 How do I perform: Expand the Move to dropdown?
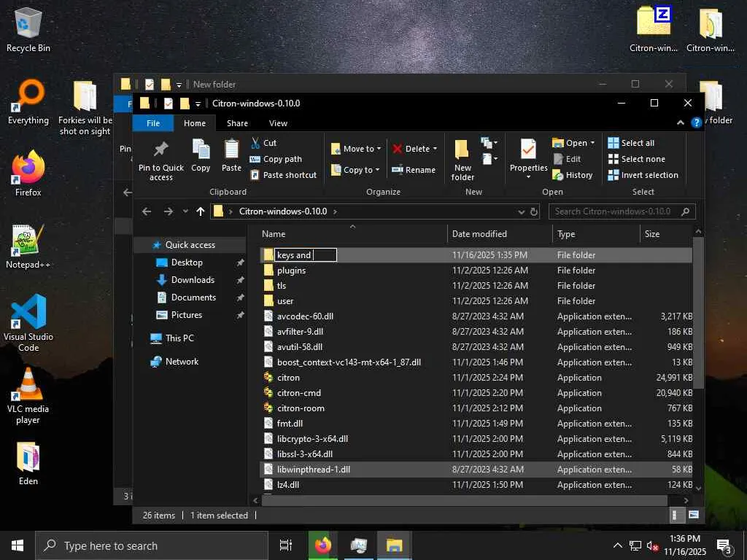(379, 149)
